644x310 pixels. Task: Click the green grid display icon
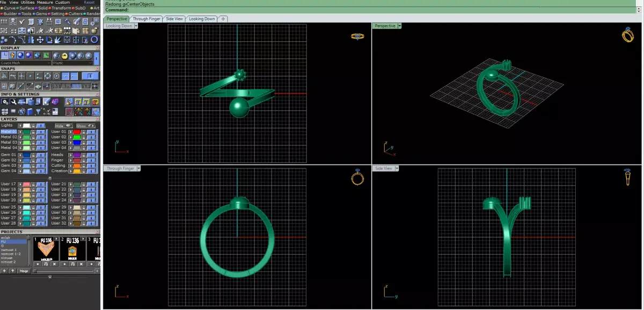click(x=46, y=55)
